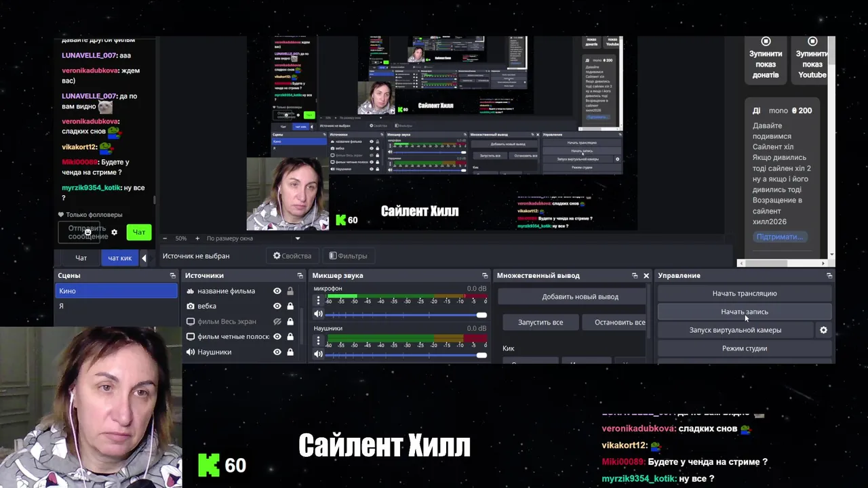Click Зупинити показ донатів button
The image size is (868, 488).
pos(766,60)
